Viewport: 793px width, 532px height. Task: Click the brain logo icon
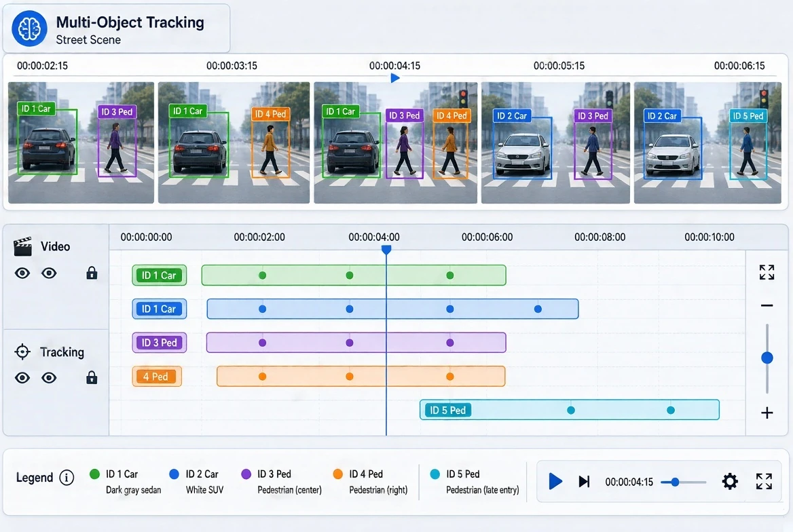point(29,28)
